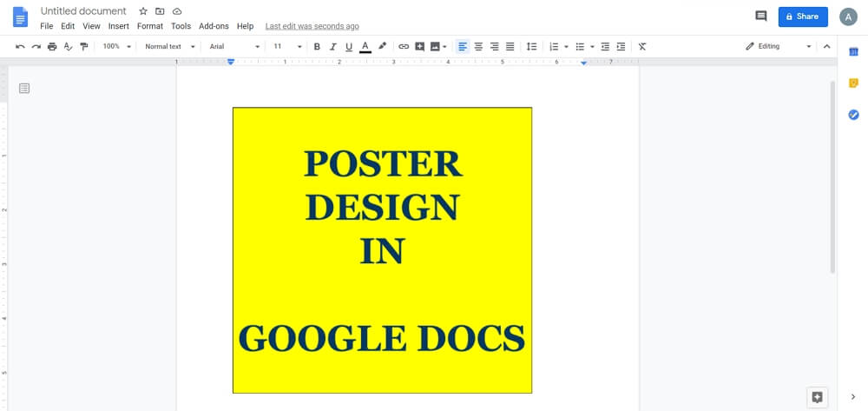Align text left
Image resolution: width=868 pixels, height=411 pixels.
(x=463, y=47)
